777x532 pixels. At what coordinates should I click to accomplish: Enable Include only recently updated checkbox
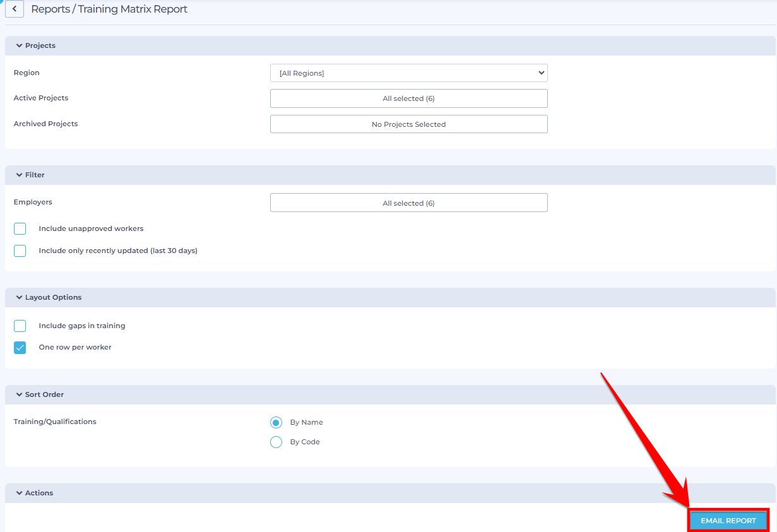pos(20,251)
